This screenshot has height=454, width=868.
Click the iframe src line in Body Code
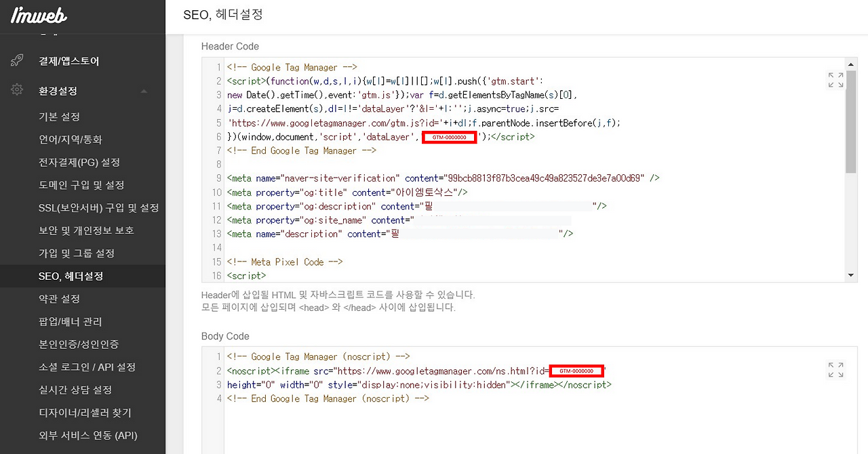click(416, 371)
